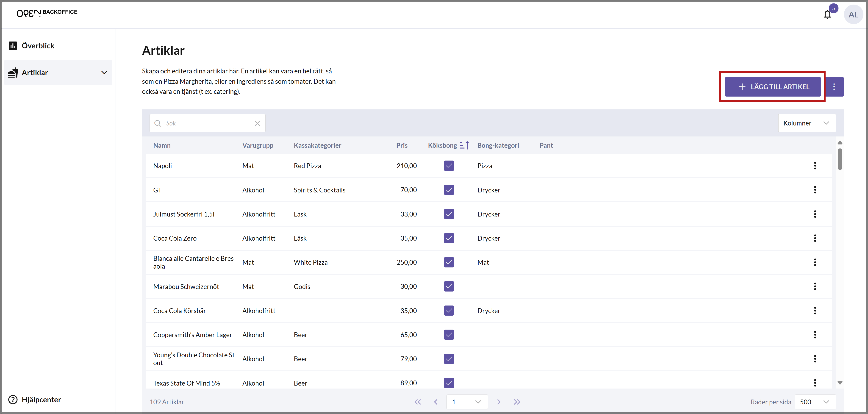Uncheck Köksbong for Coppersmith's Amber Lager
The height and width of the screenshot is (414, 868).
pos(449,335)
